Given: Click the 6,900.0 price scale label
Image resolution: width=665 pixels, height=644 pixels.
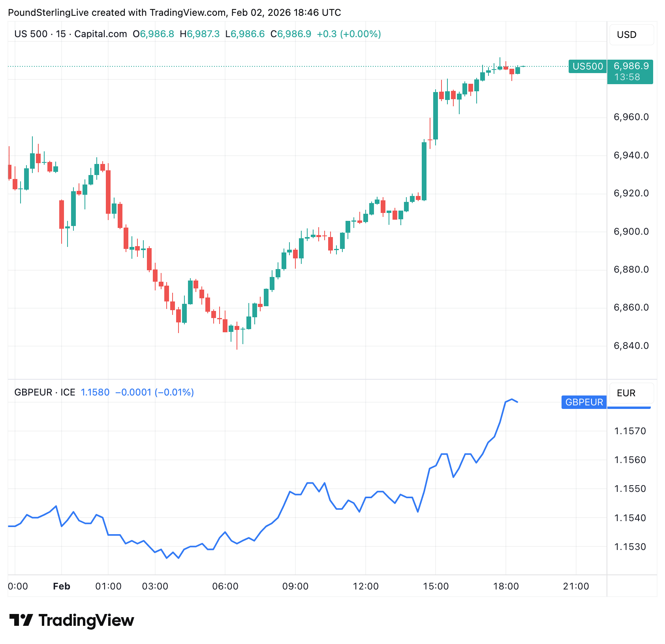Looking at the screenshot, I should click(631, 232).
